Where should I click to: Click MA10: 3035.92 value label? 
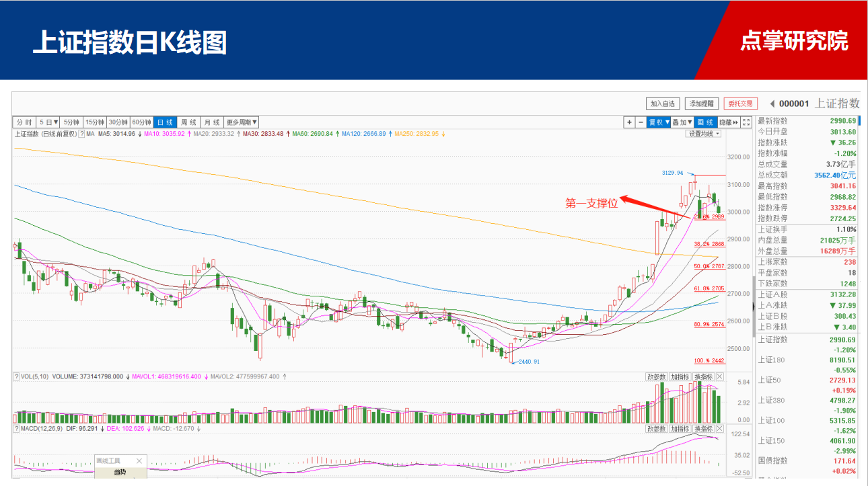pos(164,134)
